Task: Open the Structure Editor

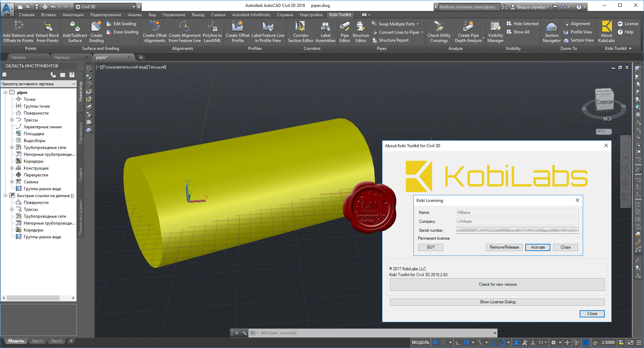Action: point(361,31)
